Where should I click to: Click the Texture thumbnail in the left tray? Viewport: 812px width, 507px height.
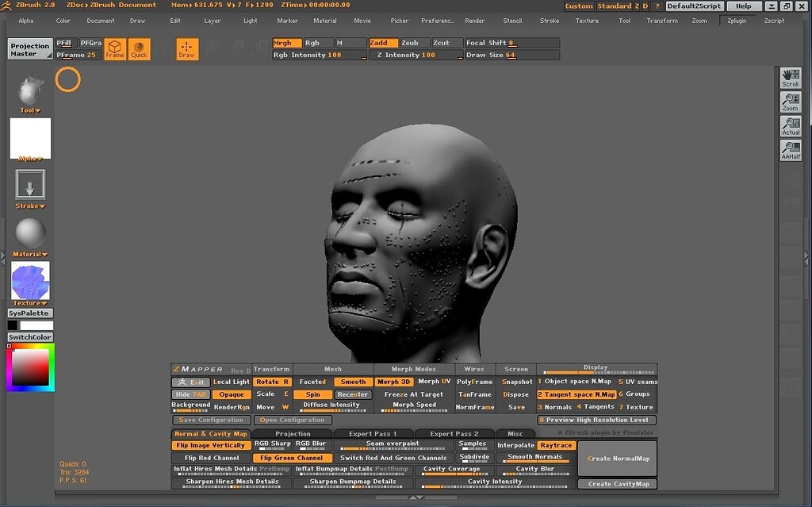coord(29,279)
